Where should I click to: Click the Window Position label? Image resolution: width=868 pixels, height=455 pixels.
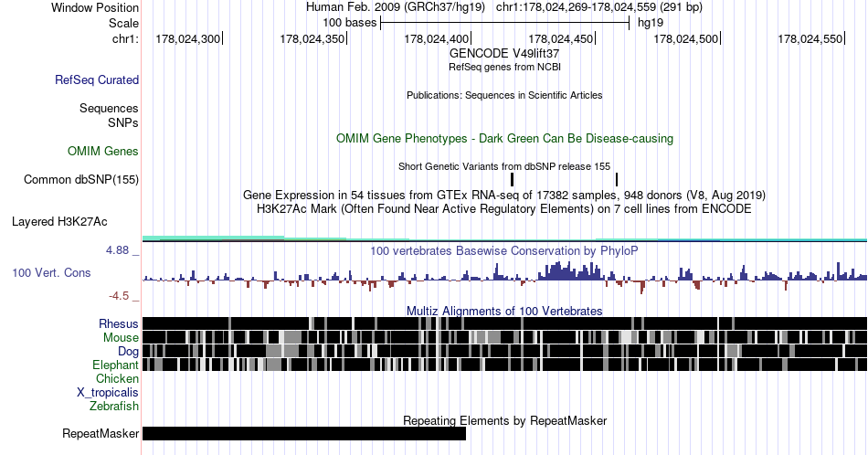point(95,7)
